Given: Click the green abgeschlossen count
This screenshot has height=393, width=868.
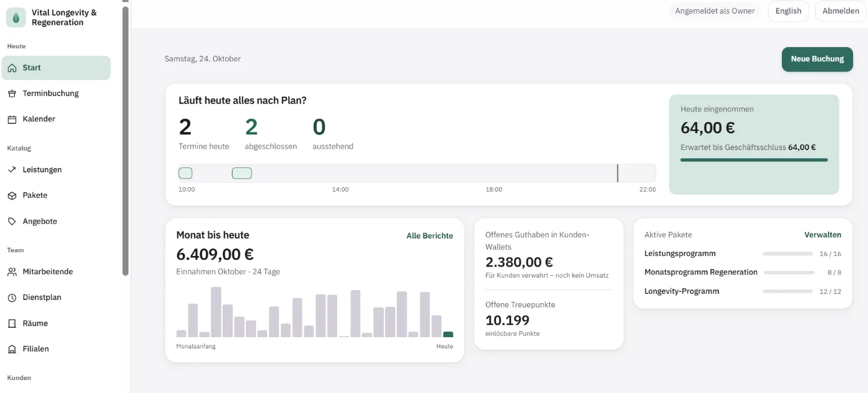Looking at the screenshot, I should click(x=251, y=127).
